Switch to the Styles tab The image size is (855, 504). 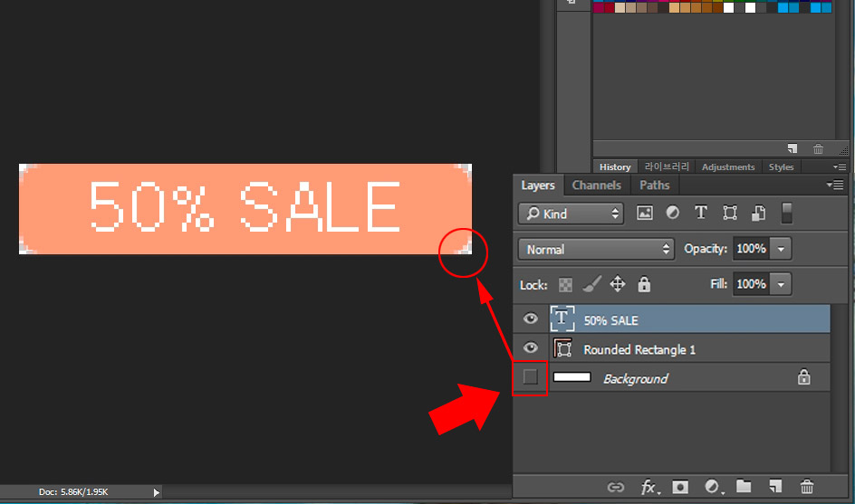pos(781,166)
